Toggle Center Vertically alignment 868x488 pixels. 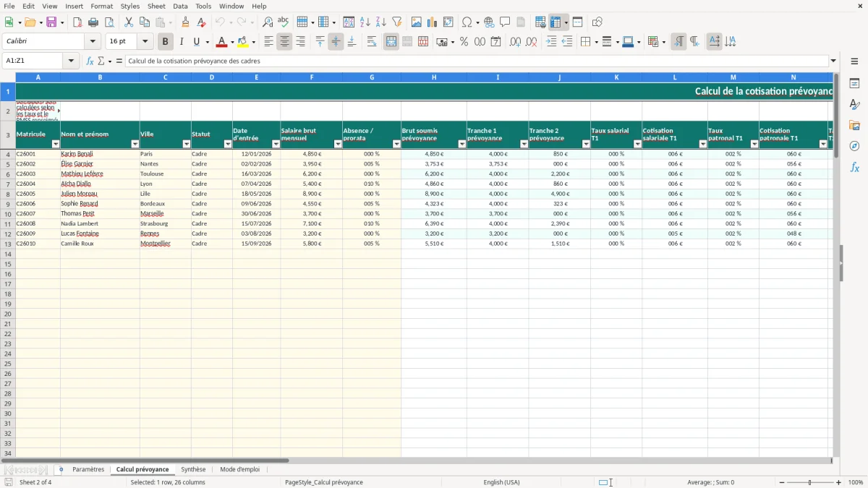click(x=336, y=42)
